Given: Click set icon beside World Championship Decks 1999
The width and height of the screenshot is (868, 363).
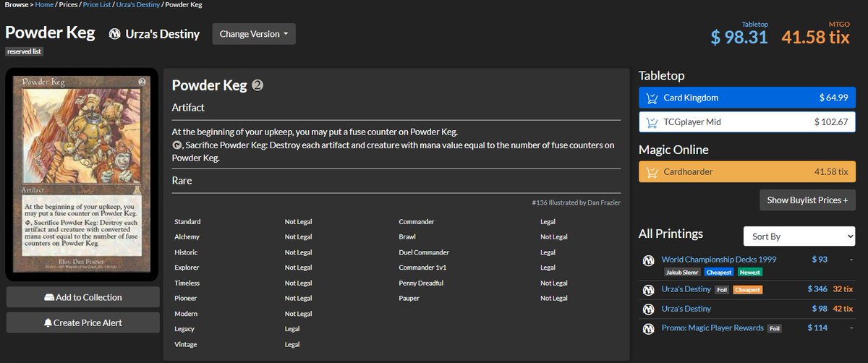Looking at the screenshot, I should click(x=649, y=260).
